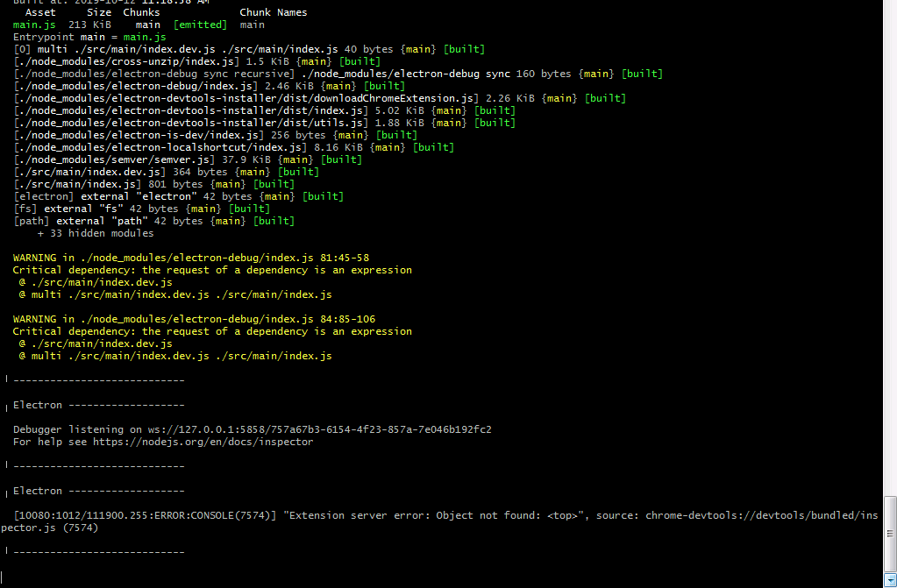Viewport: 897px width, 588px height.
Task: Click the semver/semver.js 37.9 KiB line
Action: pyautogui.click(x=187, y=159)
